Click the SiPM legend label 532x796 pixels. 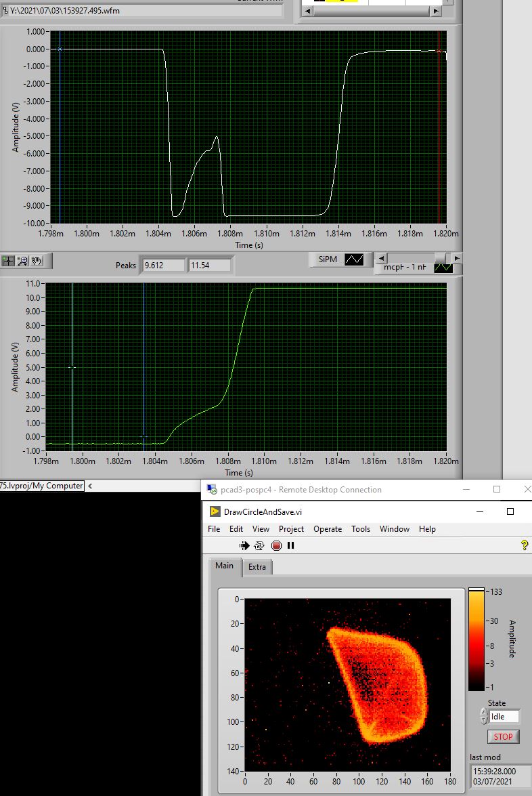click(328, 259)
